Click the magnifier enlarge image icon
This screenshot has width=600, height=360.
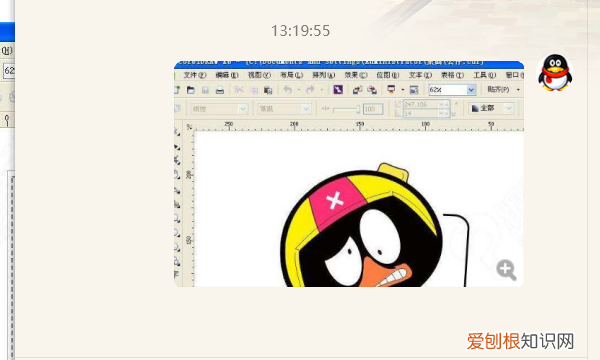(506, 270)
